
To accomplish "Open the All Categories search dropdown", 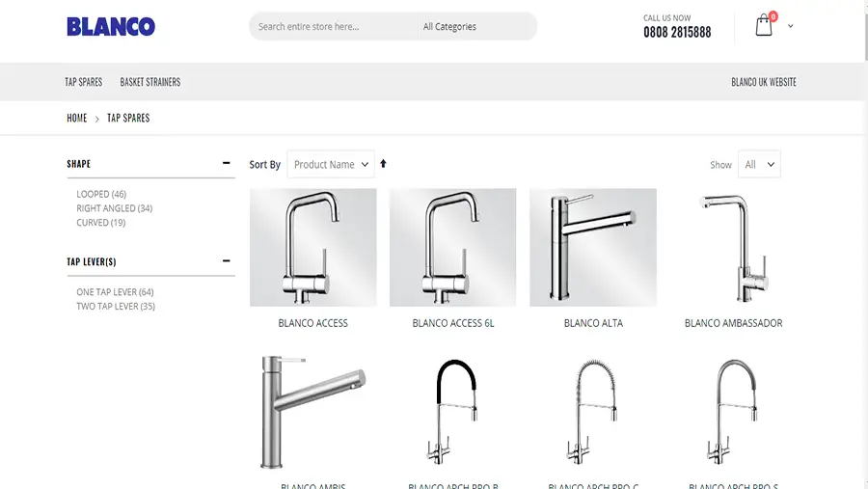I will click(x=477, y=27).
